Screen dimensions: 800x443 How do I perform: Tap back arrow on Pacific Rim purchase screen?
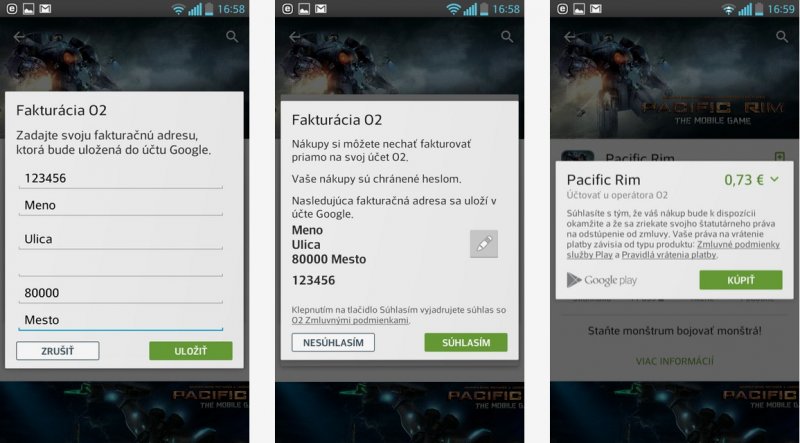(x=570, y=36)
